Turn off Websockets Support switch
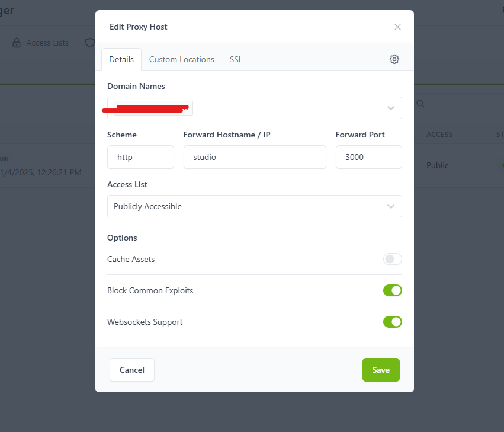Viewport: 504px width, 432px height. point(392,322)
